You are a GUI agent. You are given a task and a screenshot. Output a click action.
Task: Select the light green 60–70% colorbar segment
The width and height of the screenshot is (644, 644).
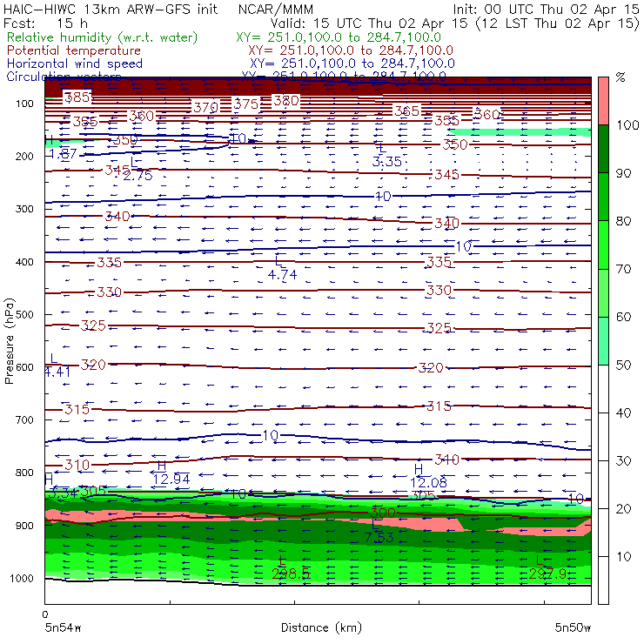pos(603,292)
